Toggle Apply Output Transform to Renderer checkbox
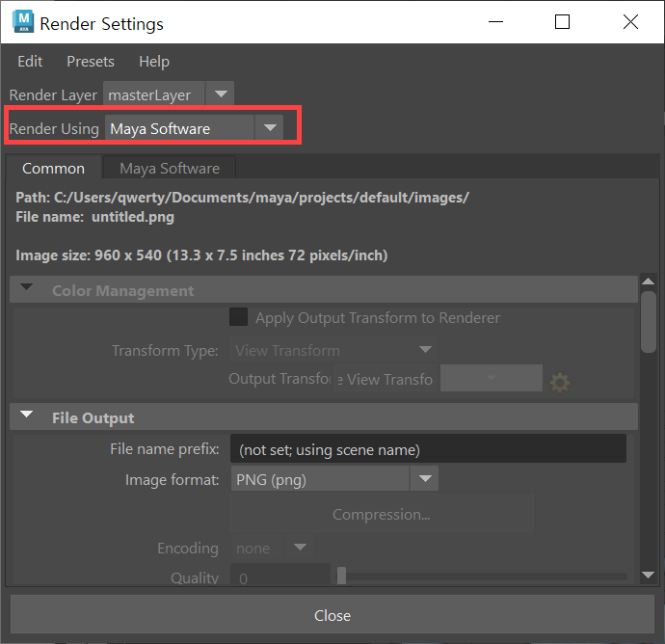665x644 pixels. tap(238, 317)
